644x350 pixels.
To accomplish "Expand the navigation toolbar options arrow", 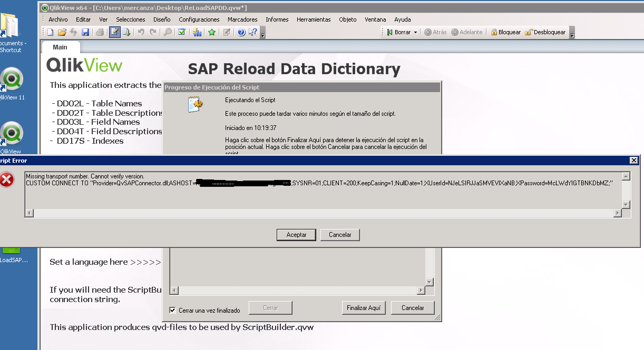I will [x=572, y=35].
